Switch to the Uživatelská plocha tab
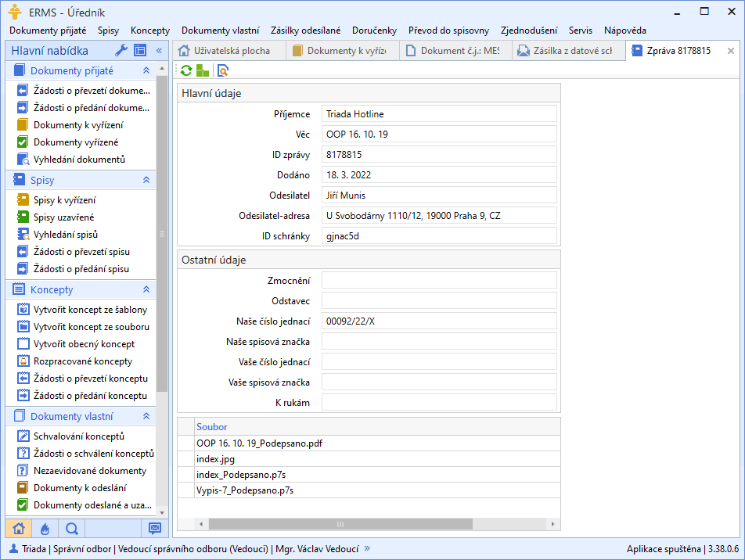 228,51
